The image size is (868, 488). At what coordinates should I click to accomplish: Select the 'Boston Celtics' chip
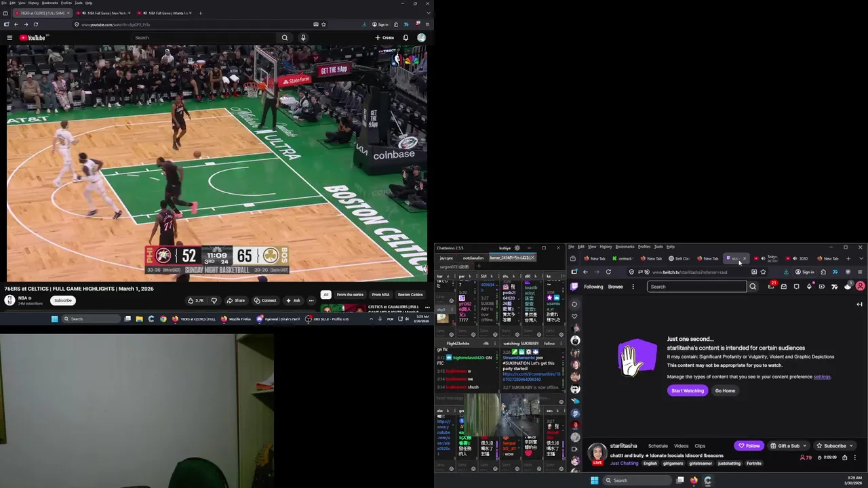click(410, 295)
